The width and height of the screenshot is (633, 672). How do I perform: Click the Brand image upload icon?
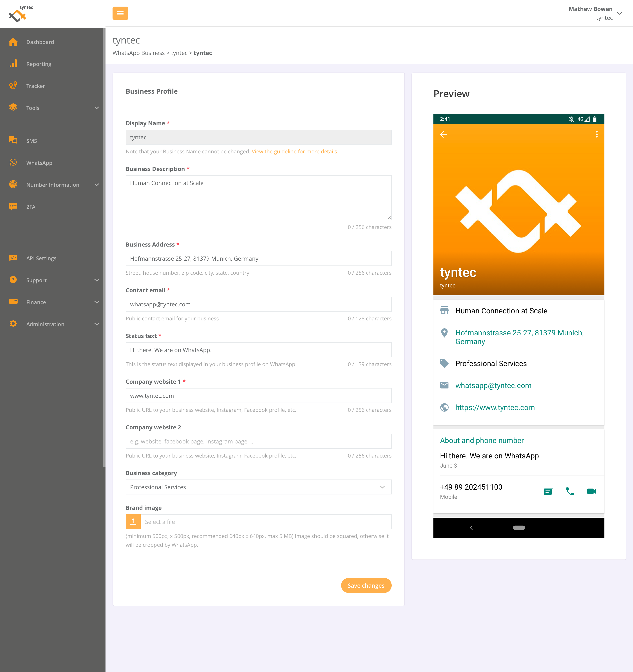133,521
